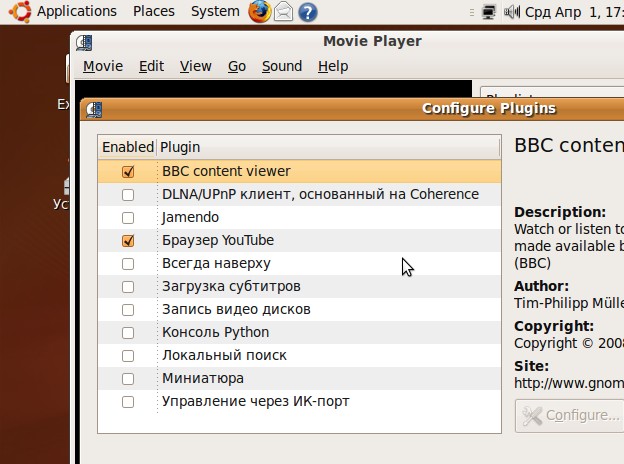
Task: Click the Ubuntu logo icon
Action: (20, 11)
